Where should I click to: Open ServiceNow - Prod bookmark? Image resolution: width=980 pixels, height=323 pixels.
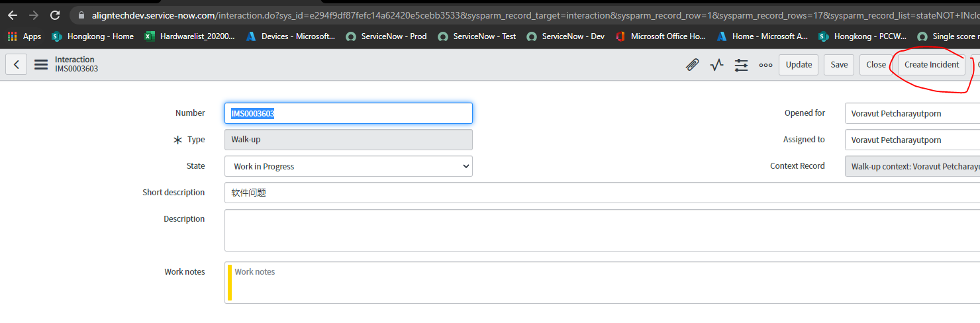click(386, 36)
